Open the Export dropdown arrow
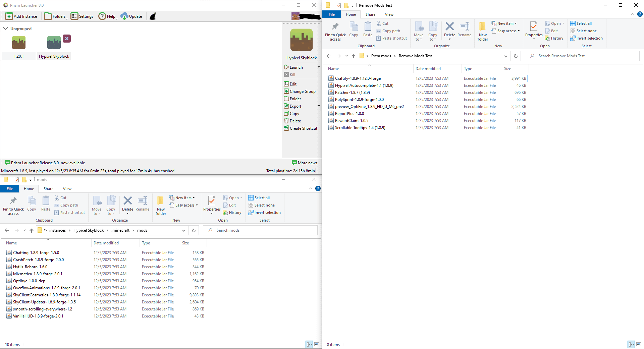 (x=319, y=106)
